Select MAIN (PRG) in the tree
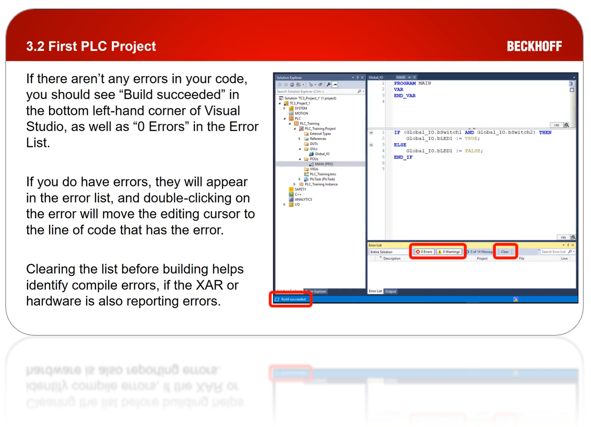Viewport: 591px width, 427px height. pos(321,164)
